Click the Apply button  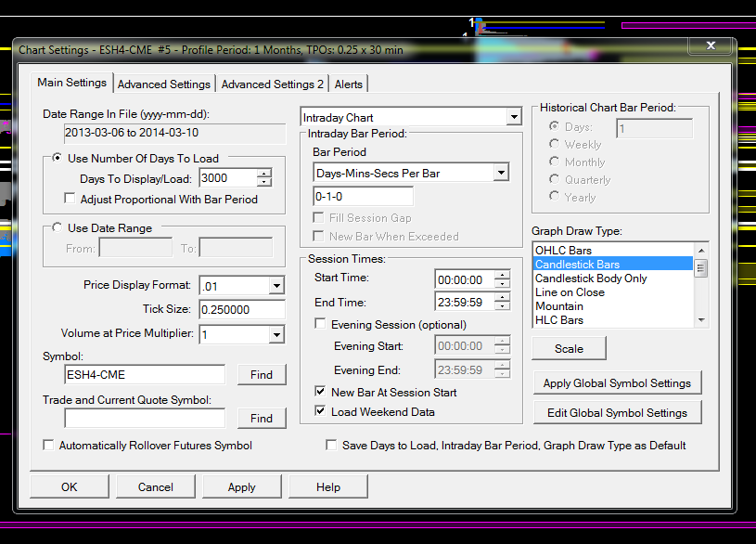pyautogui.click(x=242, y=486)
